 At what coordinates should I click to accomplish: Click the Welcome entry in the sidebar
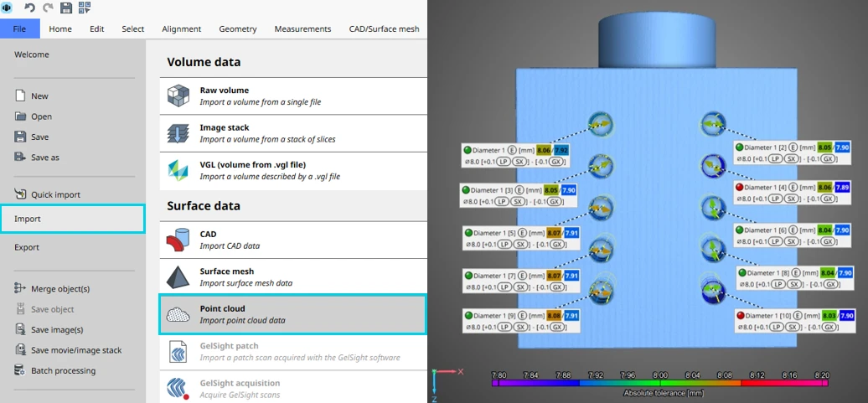pos(32,54)
